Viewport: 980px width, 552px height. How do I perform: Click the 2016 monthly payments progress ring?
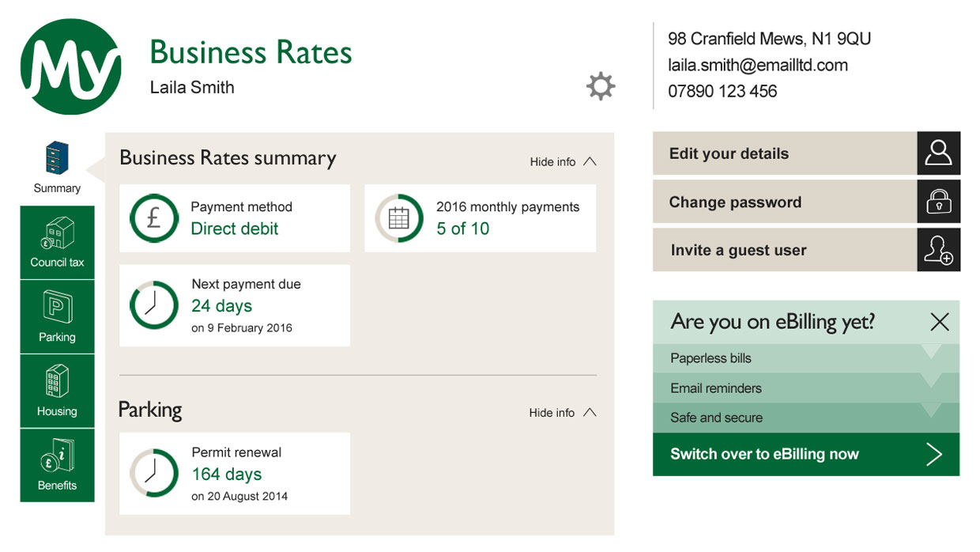coord(399,218)
